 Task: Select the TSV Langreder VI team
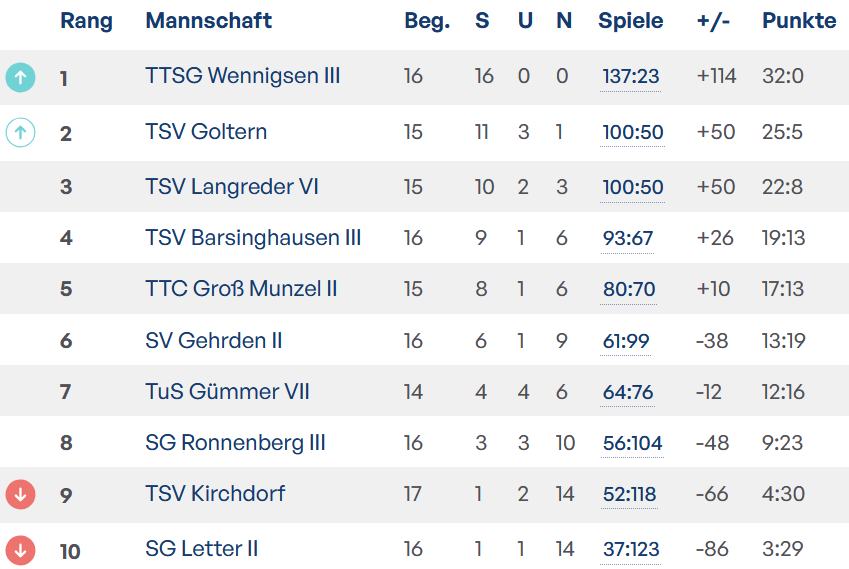click(x=232, y=187)
